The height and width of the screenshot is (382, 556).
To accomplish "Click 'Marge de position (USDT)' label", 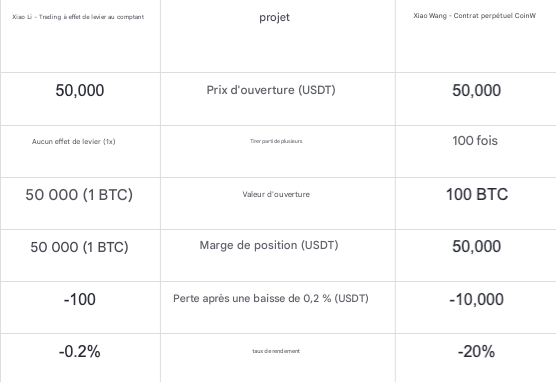I will click(269, 245).
